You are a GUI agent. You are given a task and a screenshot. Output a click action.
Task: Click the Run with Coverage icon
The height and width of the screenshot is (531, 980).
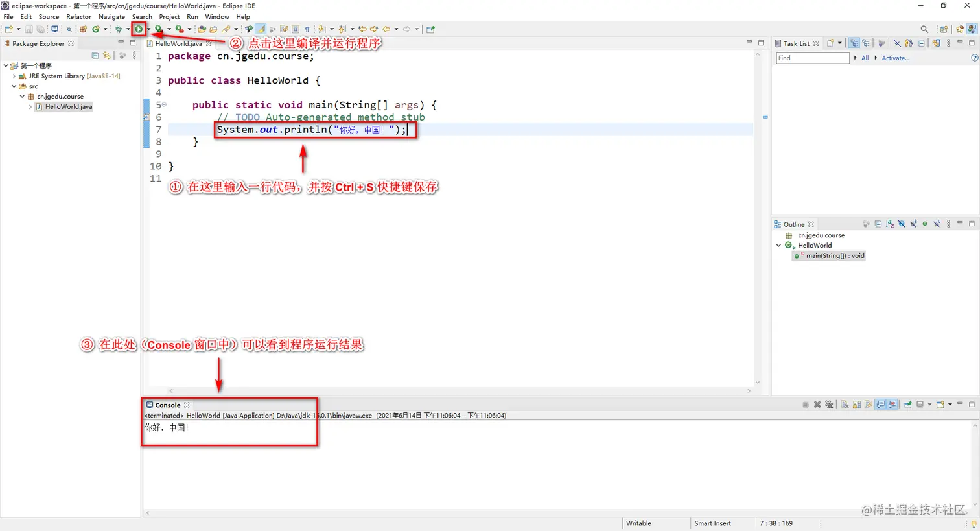[x=158, y=29]
